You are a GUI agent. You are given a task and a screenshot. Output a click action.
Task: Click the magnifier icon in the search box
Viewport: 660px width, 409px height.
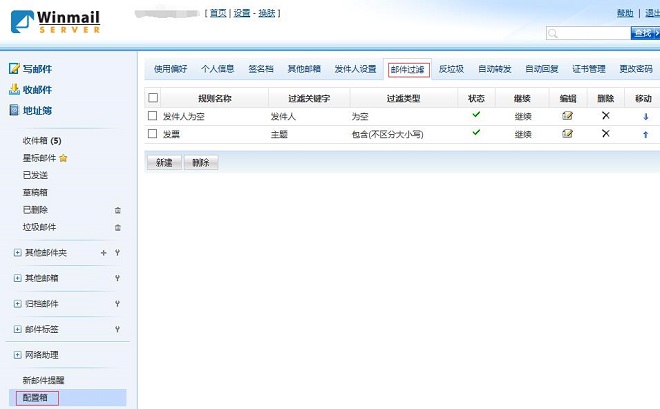coord(553,33)
